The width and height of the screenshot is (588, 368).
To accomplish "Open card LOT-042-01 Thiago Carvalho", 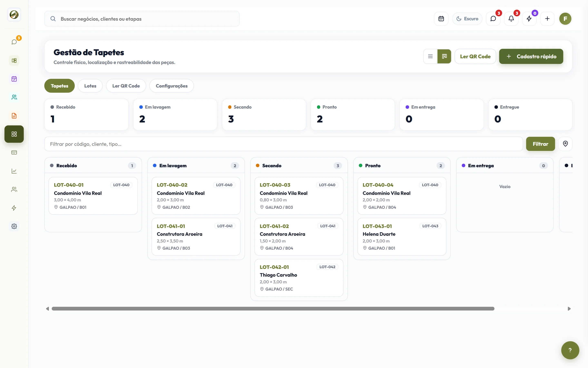I will [x=299, y=277].
